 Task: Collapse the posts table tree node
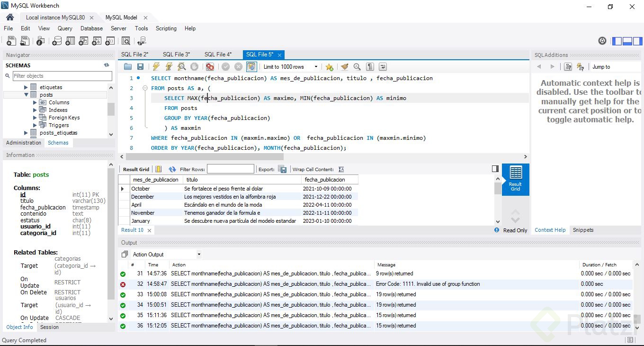coord(27,95)
